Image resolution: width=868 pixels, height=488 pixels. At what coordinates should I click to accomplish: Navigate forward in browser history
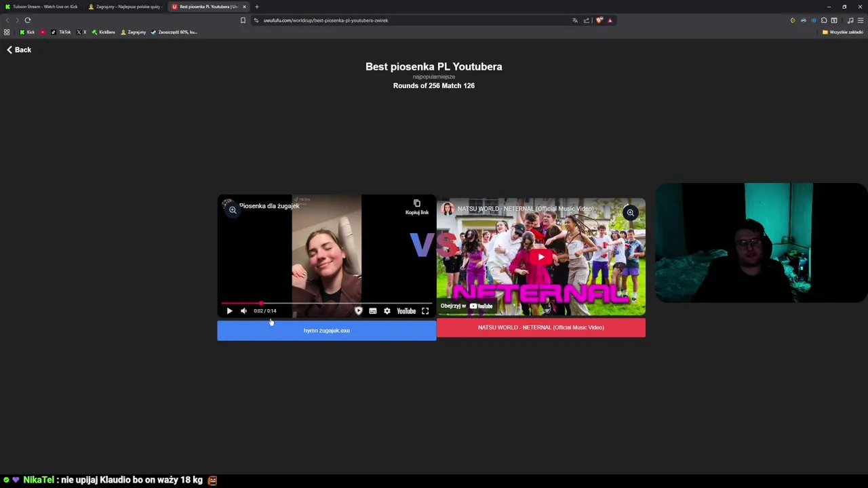(17, 20)
